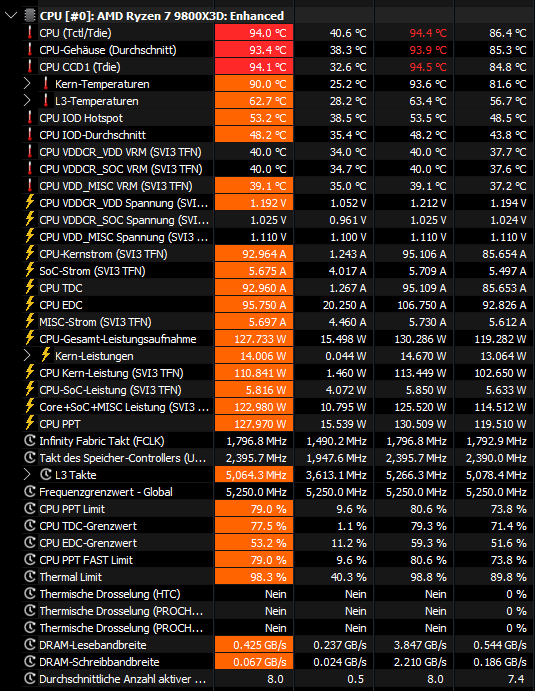Click the clock icon beside DRAM-Lesebandbreite
The width and height of the screenshot is (535, 691).
(x=30, y=644)
